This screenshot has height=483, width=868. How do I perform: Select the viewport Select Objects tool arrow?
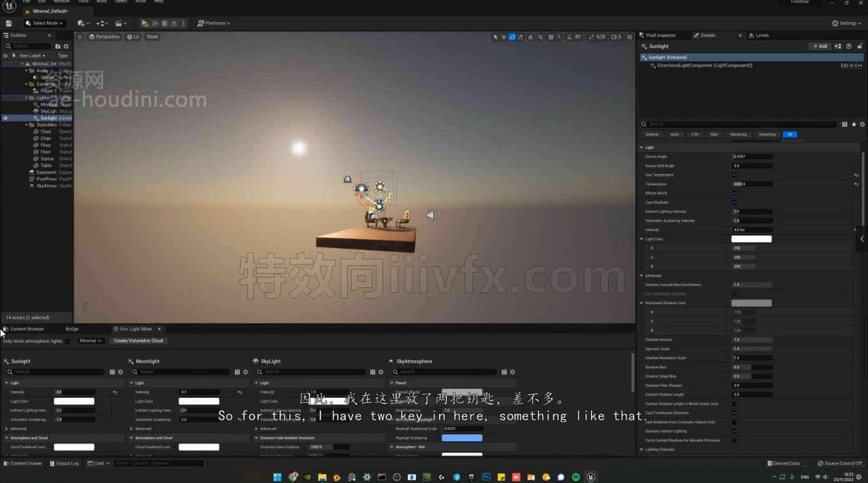click(495, 37)
